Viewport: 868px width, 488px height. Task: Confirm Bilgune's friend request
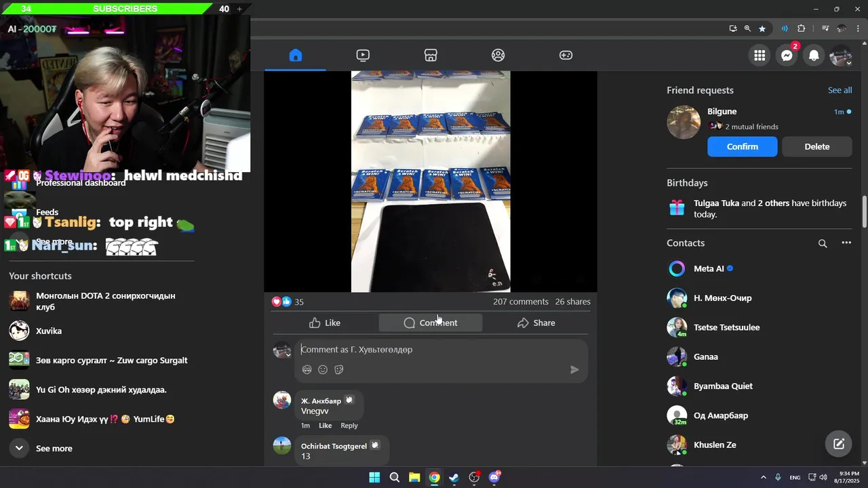pos(743,146)
